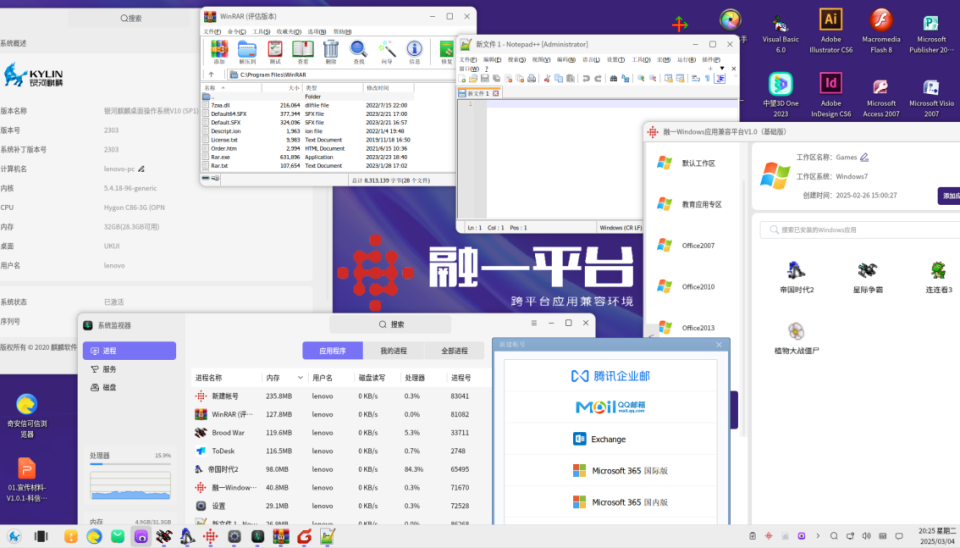The height and width of the screenshot is (548, 960).
Task: Open the 文件(F) menu in WinRAR
Action: click(212, 31)
